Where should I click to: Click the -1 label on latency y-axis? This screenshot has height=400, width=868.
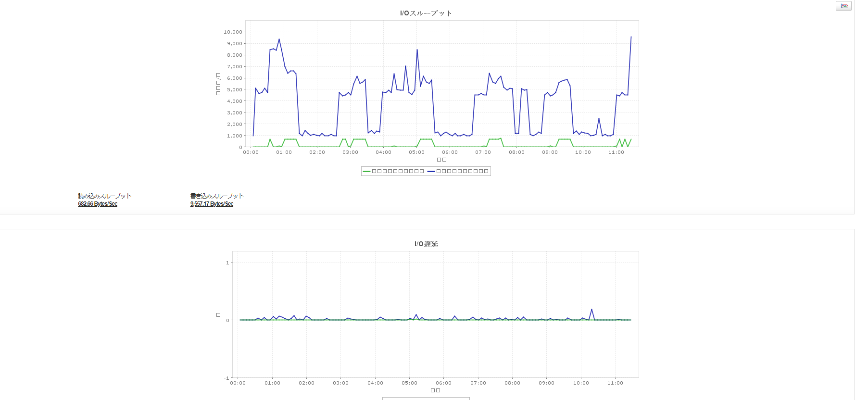226,378
